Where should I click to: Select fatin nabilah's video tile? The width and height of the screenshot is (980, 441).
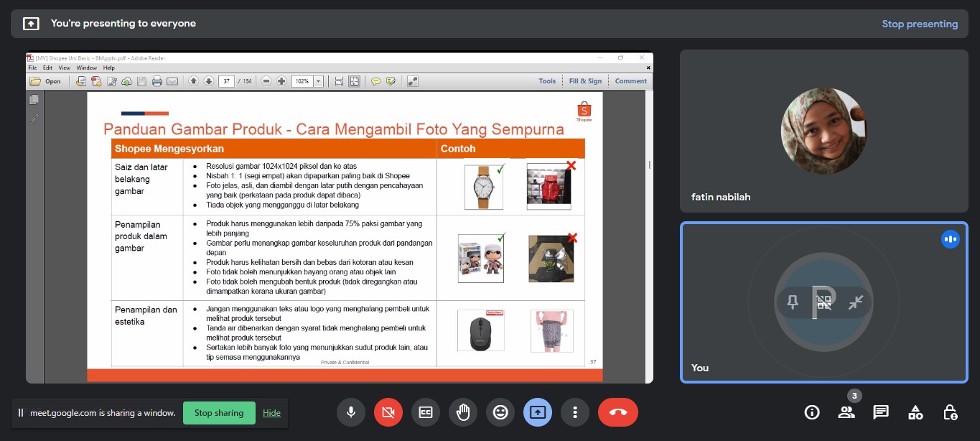(824, 131)
